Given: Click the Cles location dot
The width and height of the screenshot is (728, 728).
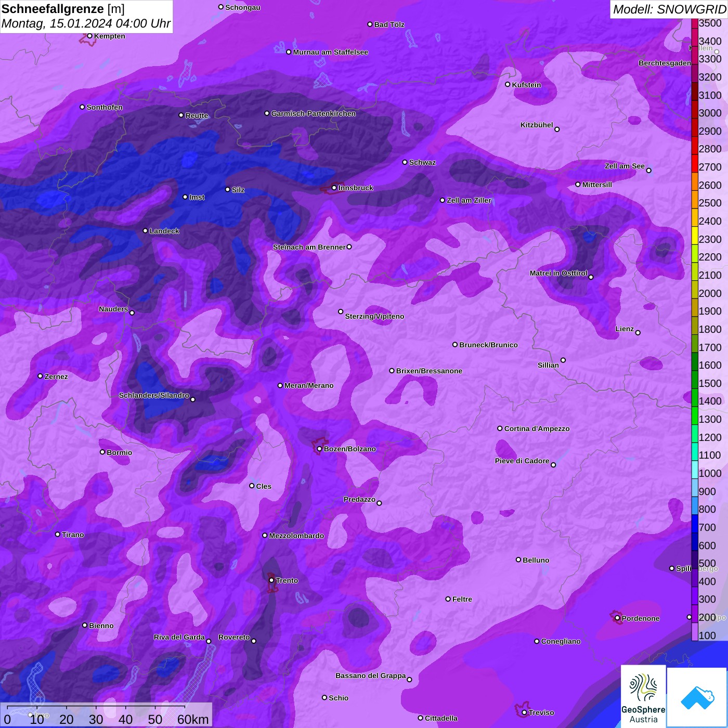Looking at the screenshot, I should pyautogui.click(x=252, y=486).
